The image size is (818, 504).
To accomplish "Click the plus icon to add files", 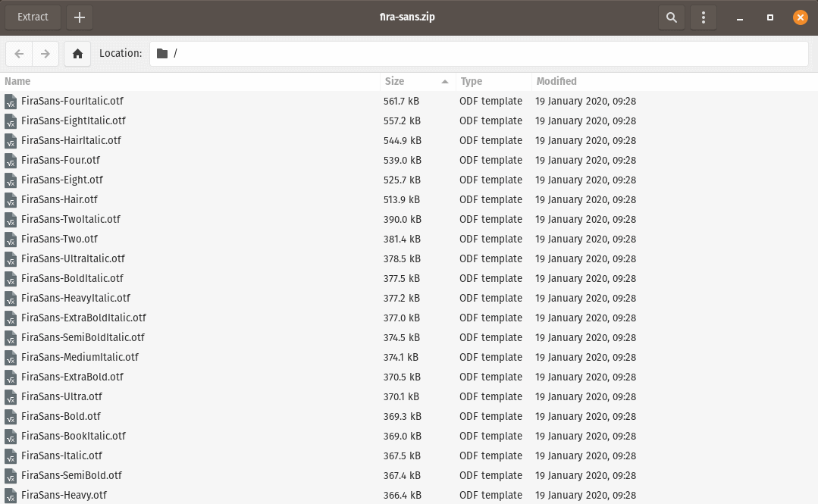I will tap(80, 17).
